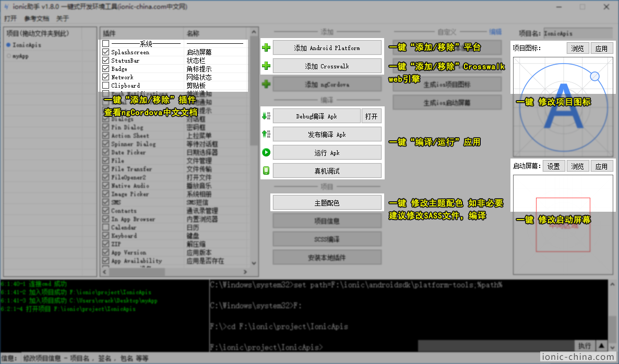
Task: Click the green plus icon beside 添加 Android Platform
Action: (x=266, y=48)
